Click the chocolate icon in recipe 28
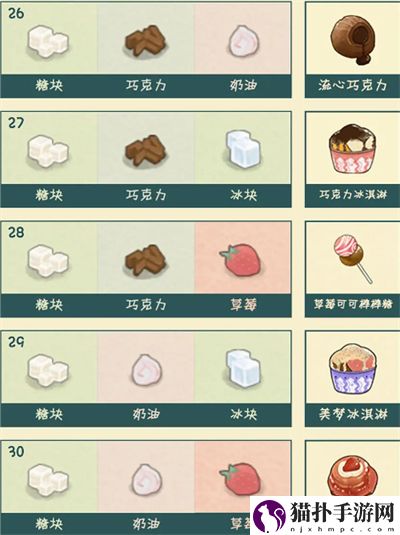 coord(145,260)
